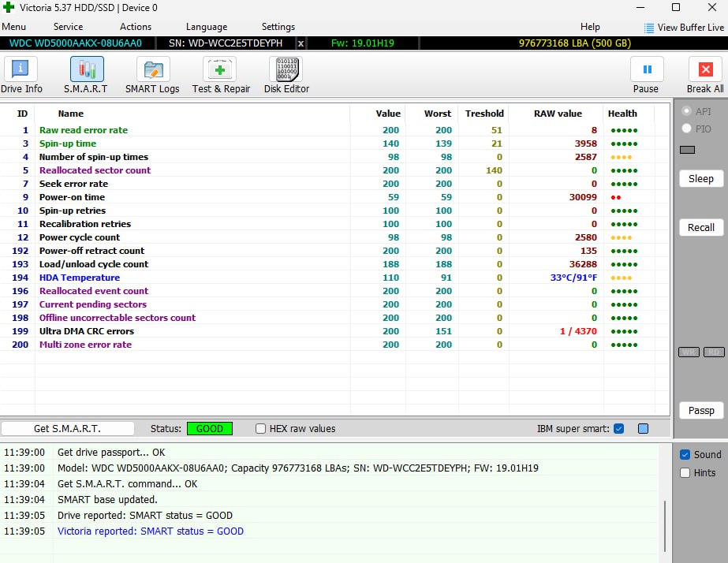This screenshot has width=728, height=563.
Task: Click View Buffer Live icon
Action: [x=649, y=28]
